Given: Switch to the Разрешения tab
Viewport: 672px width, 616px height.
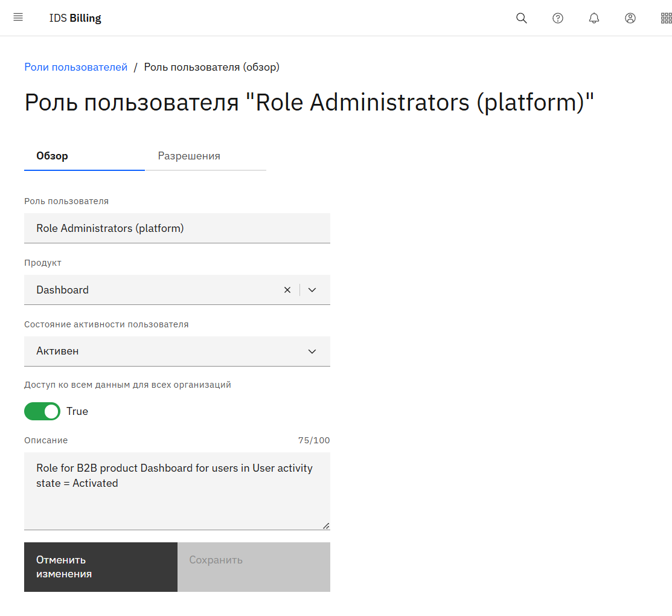Looking at the screenshot, I should coord(189,156).
